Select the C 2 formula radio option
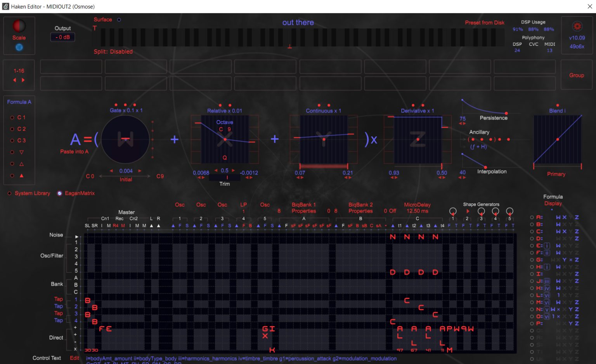 [x=12, y=129]
